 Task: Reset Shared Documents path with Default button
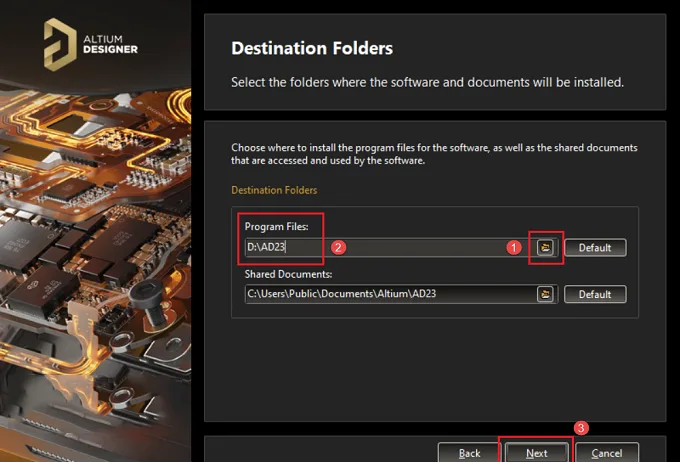point(595,294)
